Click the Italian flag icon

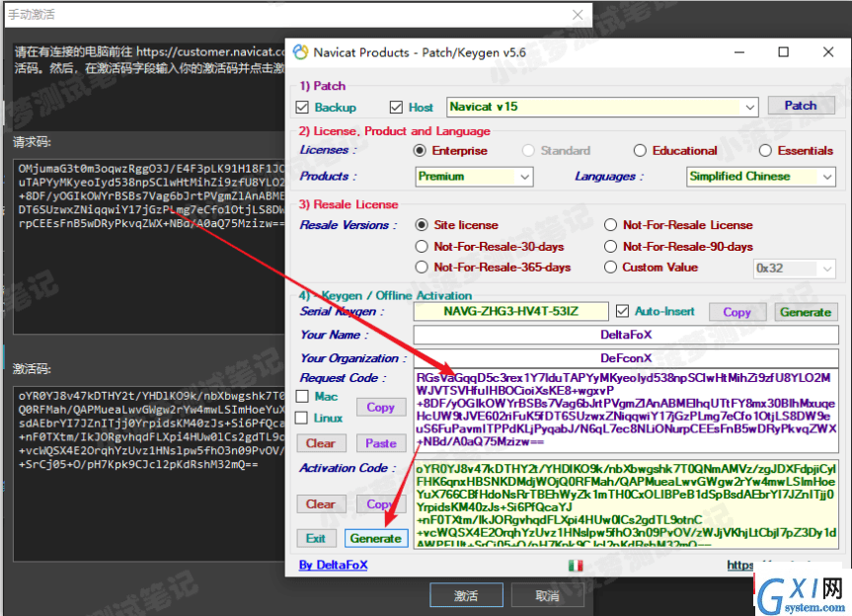[576, 566]
